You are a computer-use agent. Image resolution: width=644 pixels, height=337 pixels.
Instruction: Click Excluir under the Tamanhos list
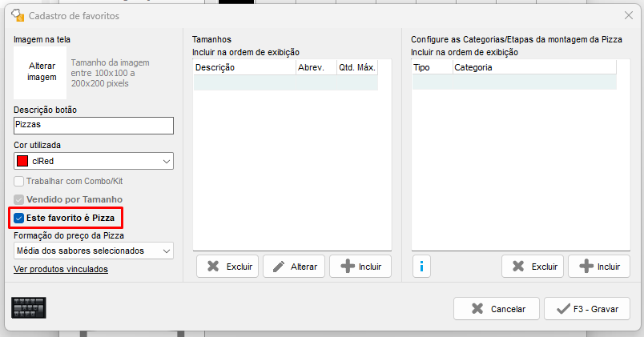tap(227, 267)
